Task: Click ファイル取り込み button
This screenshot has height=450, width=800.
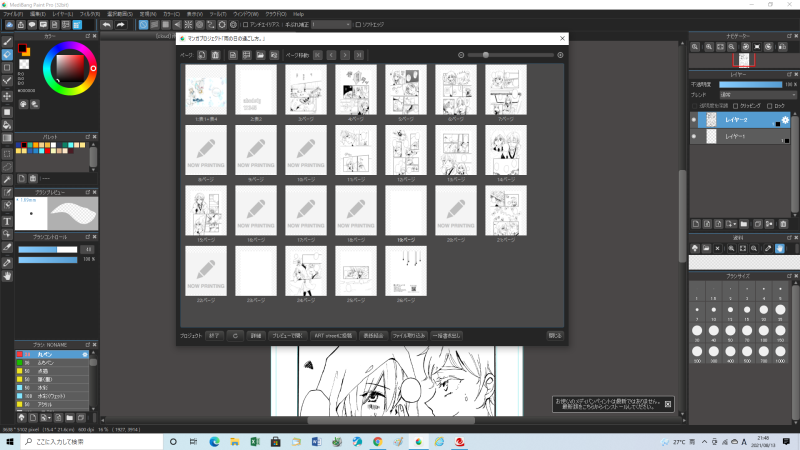Action: (x=409, y=336)
